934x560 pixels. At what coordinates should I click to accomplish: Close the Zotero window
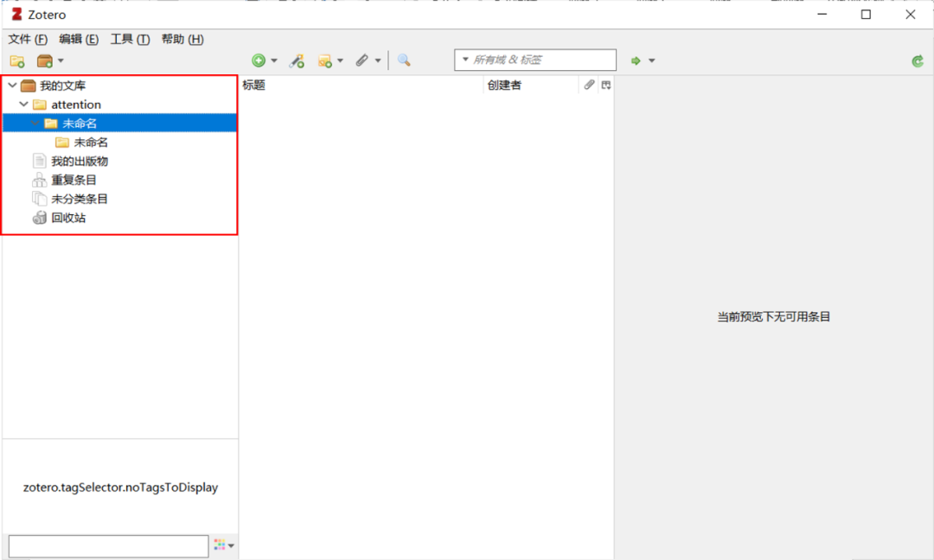(910, 15)
